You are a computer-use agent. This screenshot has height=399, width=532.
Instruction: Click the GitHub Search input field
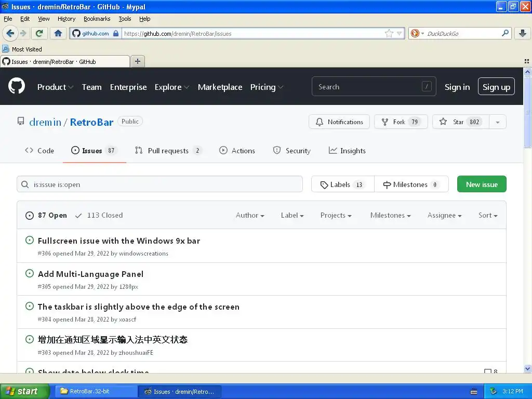click(374, 87)
